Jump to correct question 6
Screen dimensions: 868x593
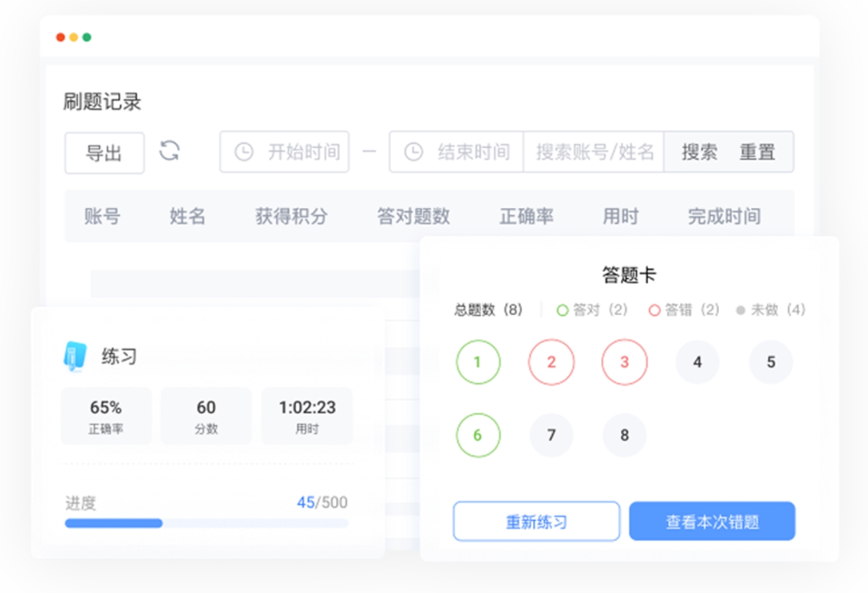click(x=478, y=435)
